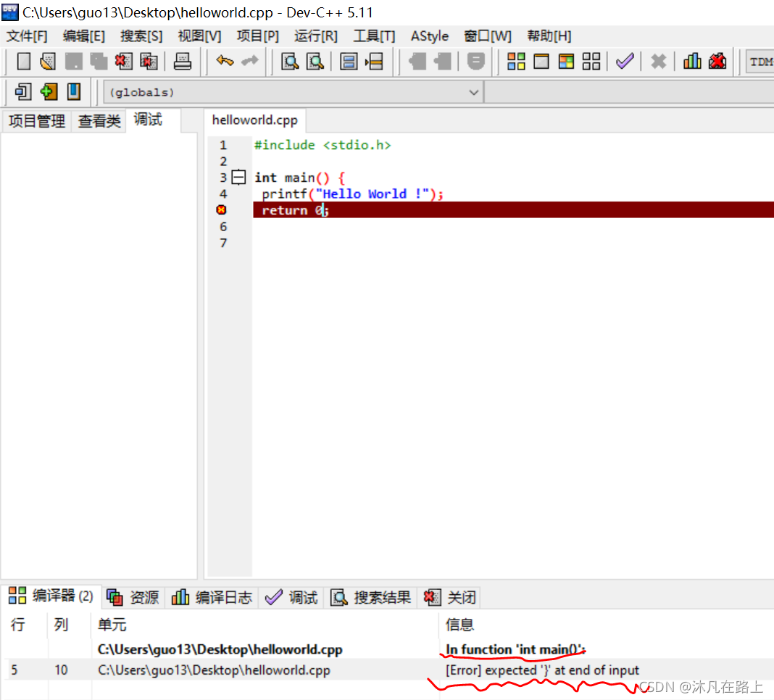Viewport: 774px width, 700px height.
Task: Click the red error marker at line 5
Action: 222,210
